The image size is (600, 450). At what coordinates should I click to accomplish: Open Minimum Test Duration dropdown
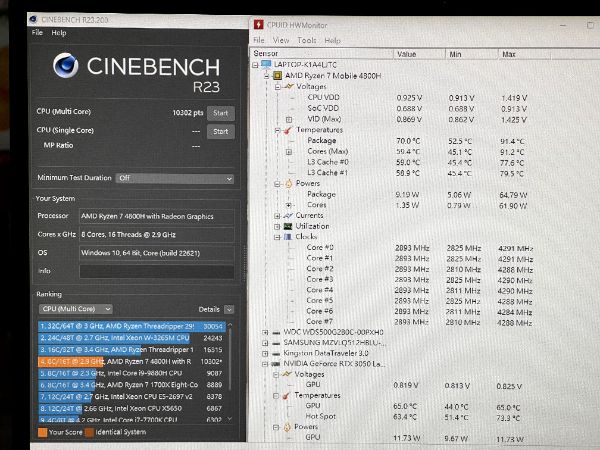pyautogui.click(x=174, y=178)
